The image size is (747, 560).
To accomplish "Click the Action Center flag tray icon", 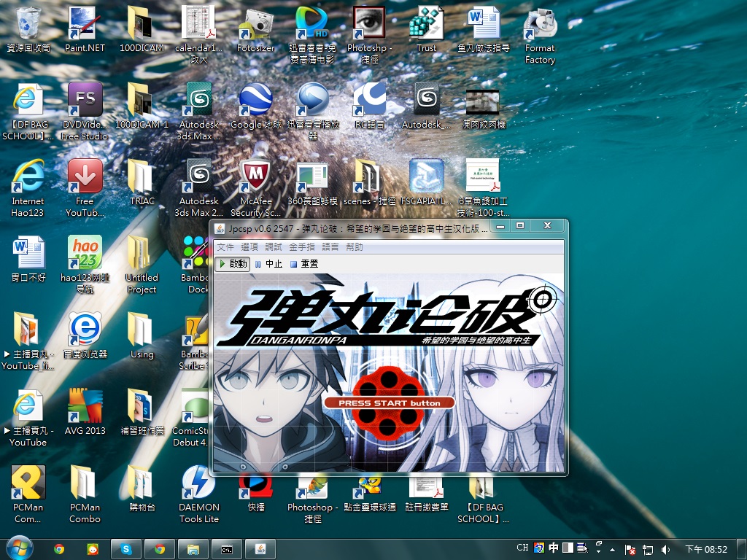I will (x=630, y=550).
